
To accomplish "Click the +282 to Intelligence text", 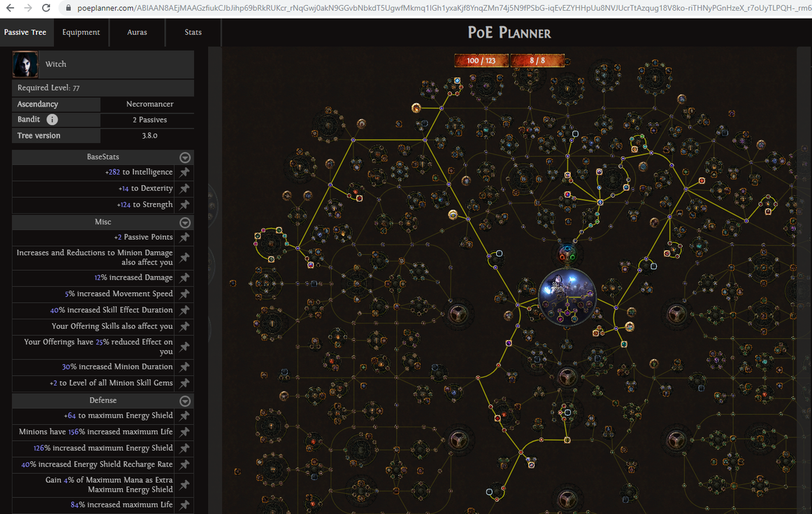I will pyautogui.click(x=139, y=172).
